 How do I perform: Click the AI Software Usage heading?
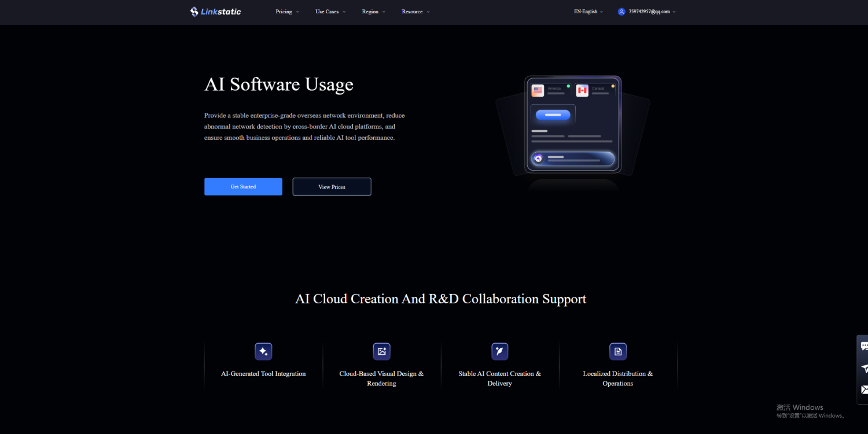tap(279, 84)
